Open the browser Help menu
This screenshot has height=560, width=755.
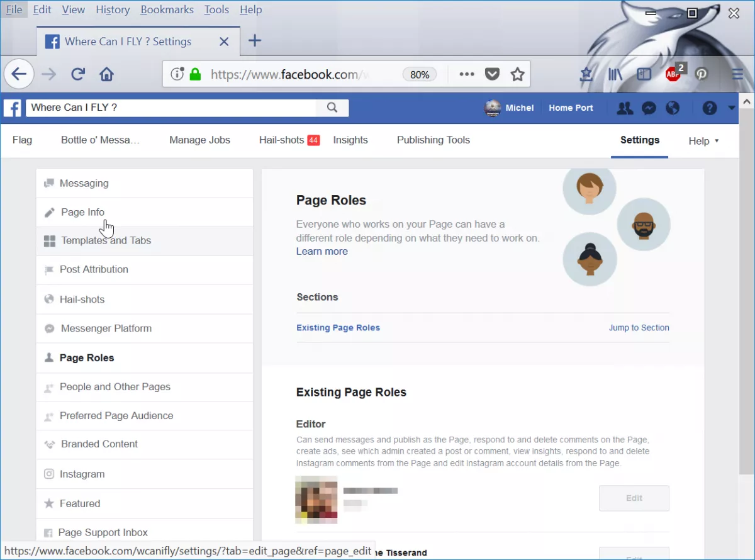click(x=250, y=9)
